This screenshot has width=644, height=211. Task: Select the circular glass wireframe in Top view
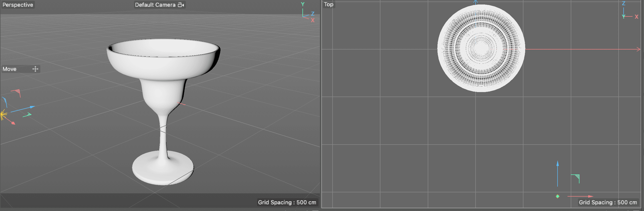click(x=481, y=48)
